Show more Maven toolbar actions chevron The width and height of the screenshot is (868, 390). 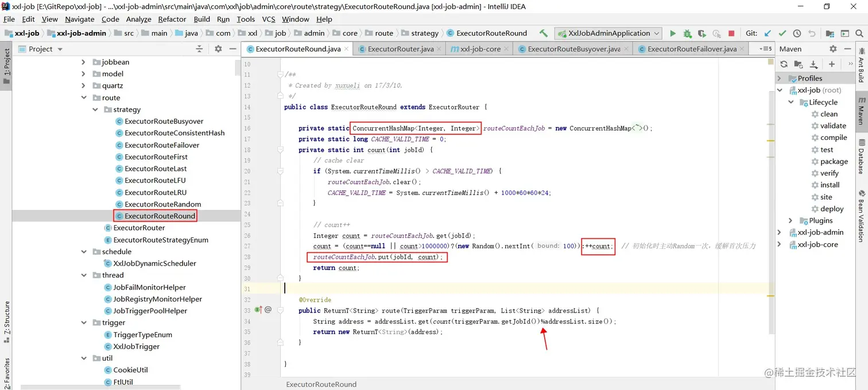850,64
